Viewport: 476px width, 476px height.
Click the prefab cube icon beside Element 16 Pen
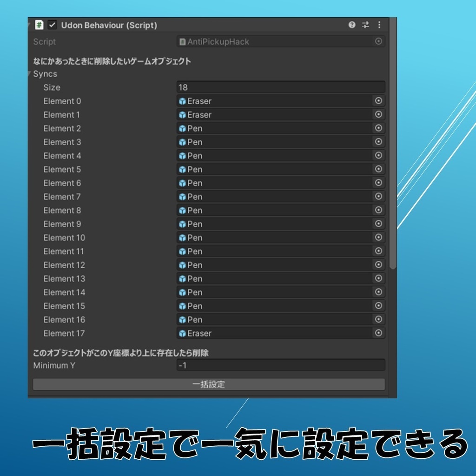(183, 319)
